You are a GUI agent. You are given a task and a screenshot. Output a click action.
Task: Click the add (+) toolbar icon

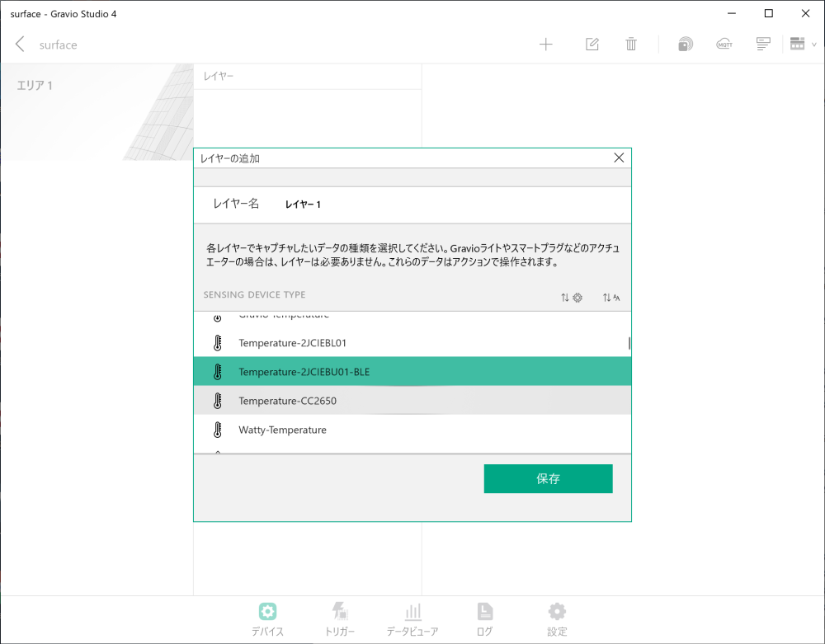coord(546,44)
